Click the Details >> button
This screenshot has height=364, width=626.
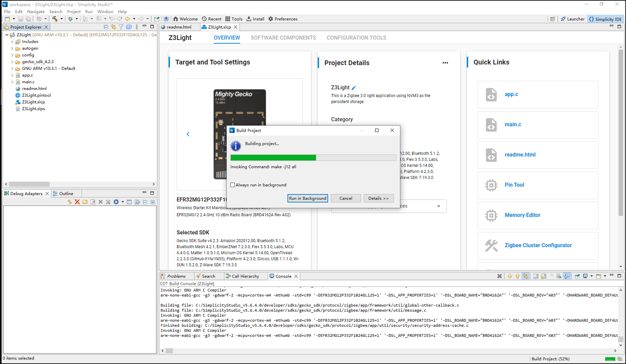378,198
